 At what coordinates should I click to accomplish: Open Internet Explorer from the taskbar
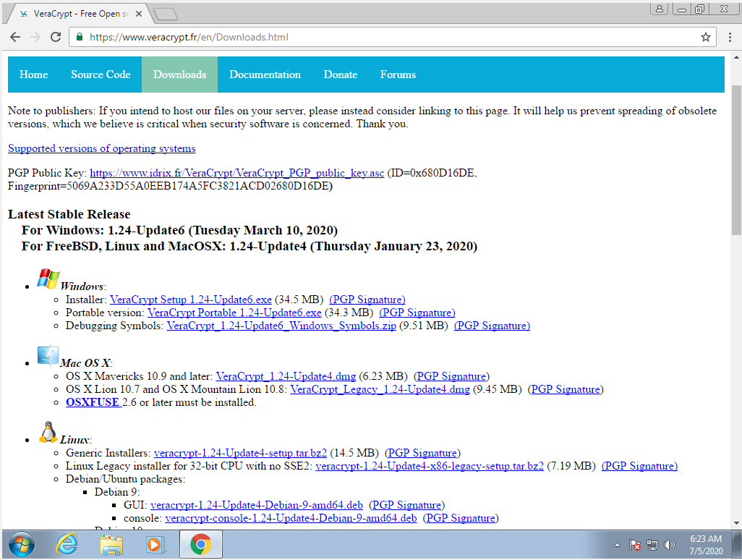67,544
